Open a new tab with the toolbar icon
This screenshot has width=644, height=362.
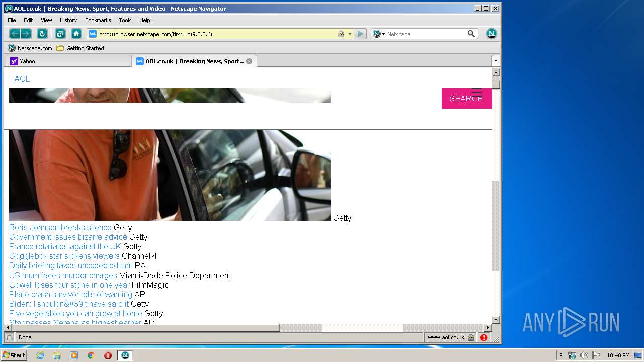60,34
